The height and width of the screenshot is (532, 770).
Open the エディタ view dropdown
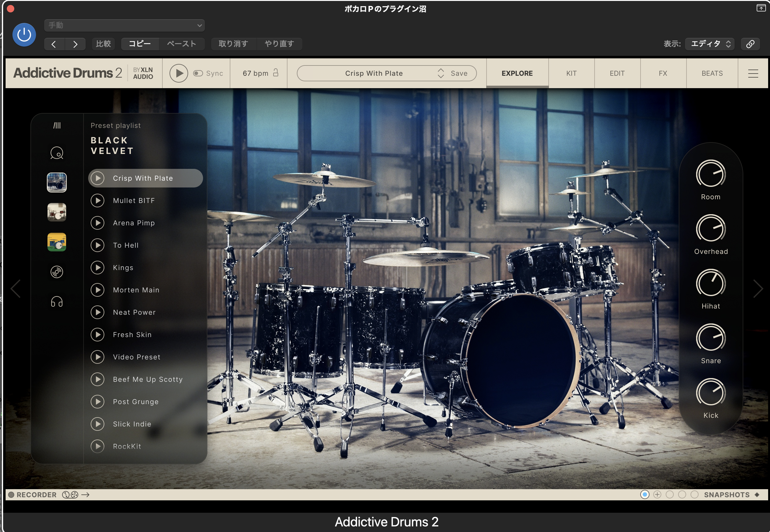click(709, 44)
